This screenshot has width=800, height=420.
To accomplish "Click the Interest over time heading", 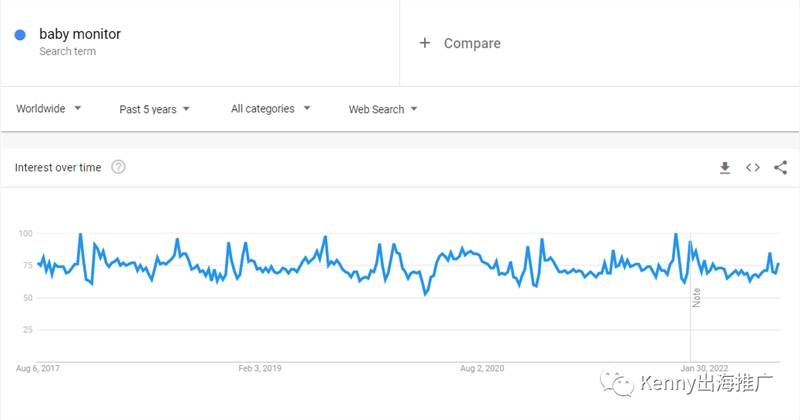I will (x=58, y=167).
